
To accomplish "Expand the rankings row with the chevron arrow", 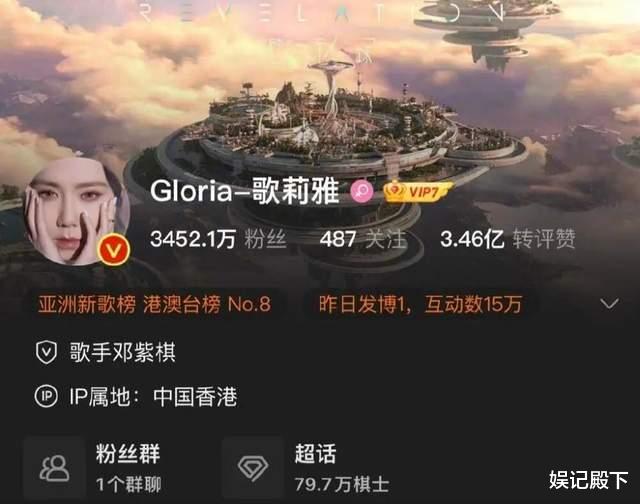I will 609,304.
